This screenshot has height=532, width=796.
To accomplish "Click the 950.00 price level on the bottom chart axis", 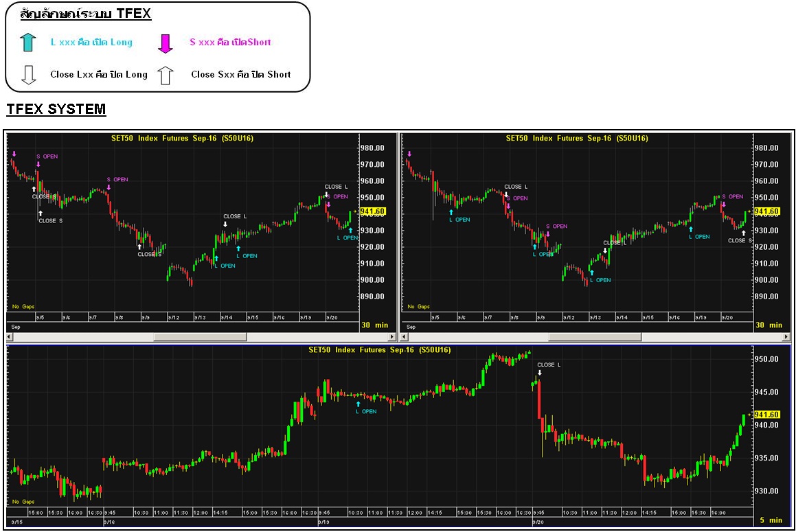I will [765, 359].
